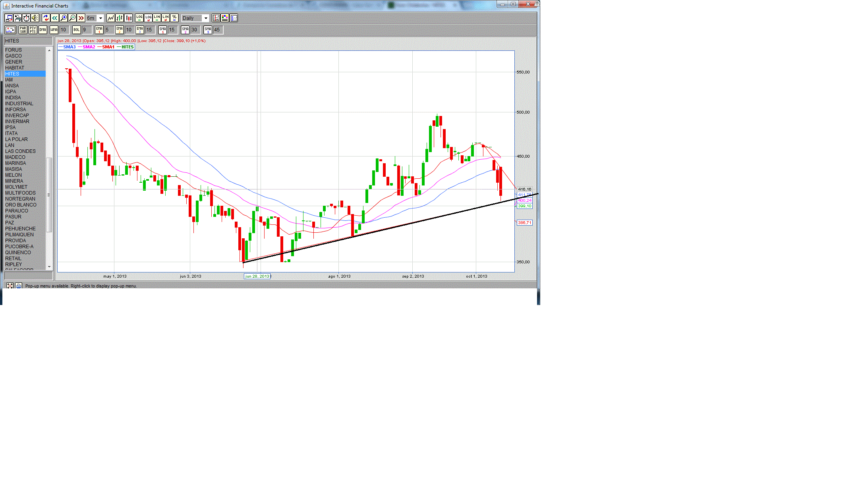The width and height of the screenshot is (856, 504).
Task: Click the refresh chart arrows icon
Action: [x=46, y=18]
